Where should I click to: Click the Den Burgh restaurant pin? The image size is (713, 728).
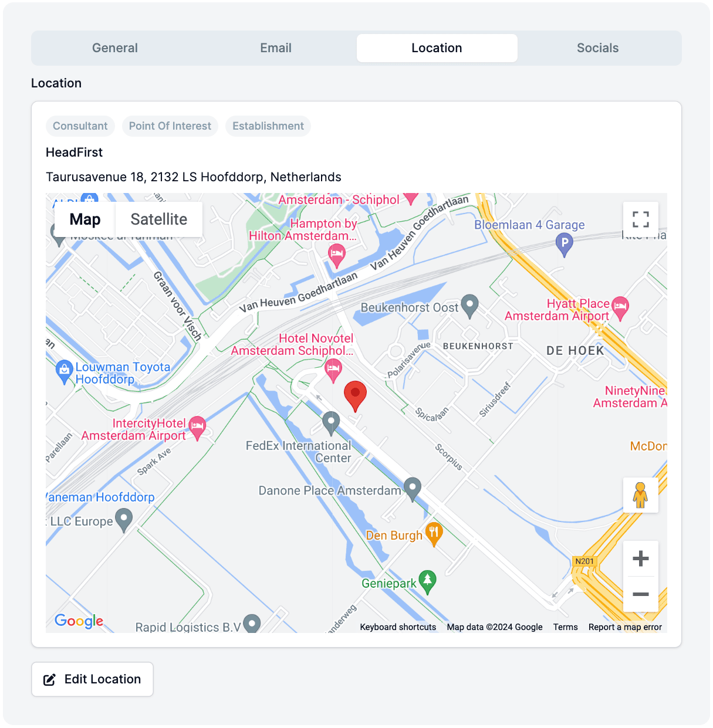pyautogui.click(x=434, y=534)
